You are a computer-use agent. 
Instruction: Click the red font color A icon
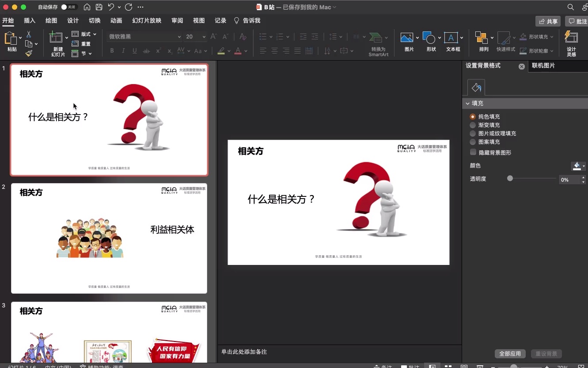[x=238, y=51]
